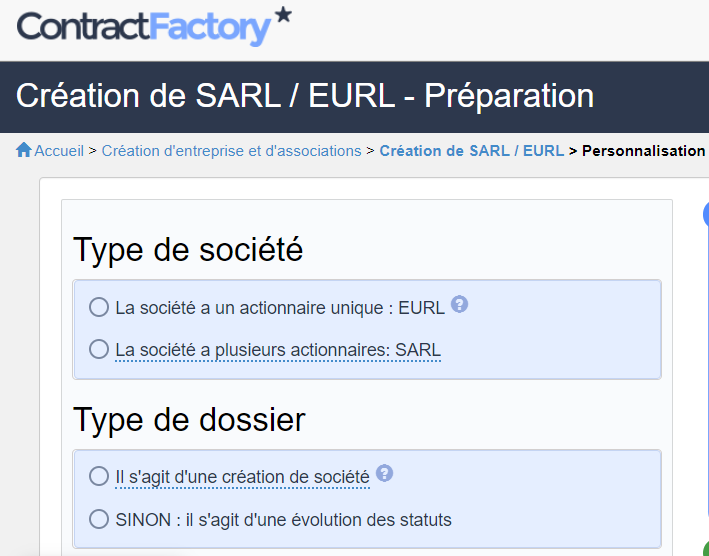This screenshot has width=709, height=556.
Task: Click the home icon beside Accueil
Action: tap(24, 150)
